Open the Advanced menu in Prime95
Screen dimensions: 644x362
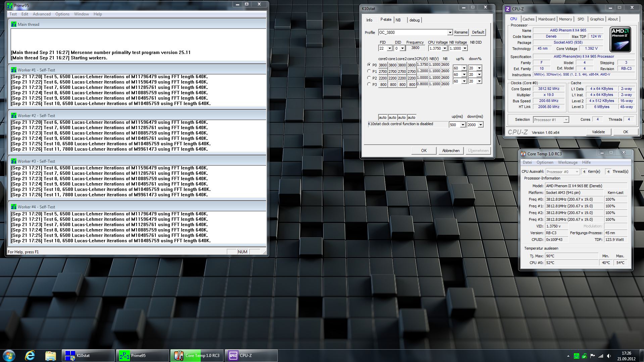42,14
